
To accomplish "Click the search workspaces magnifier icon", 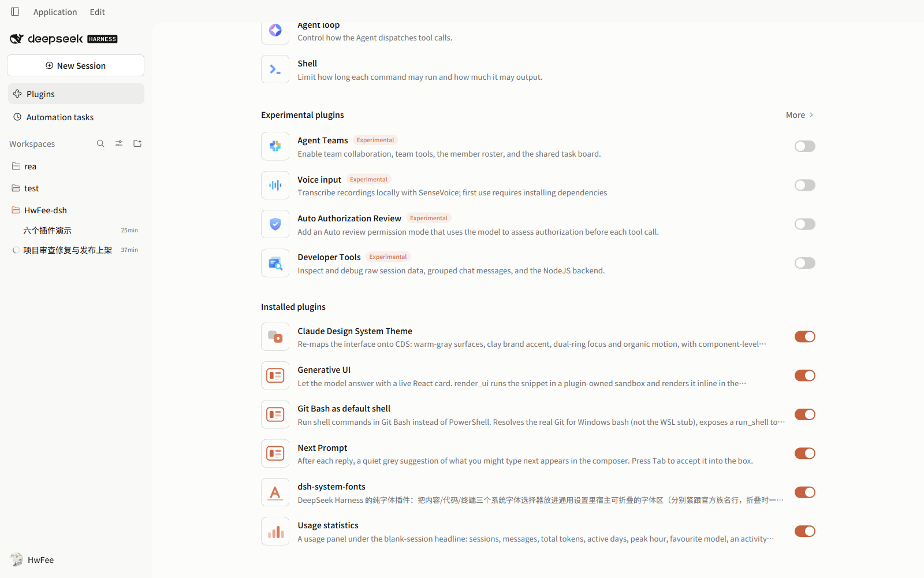I will point(100,143).
